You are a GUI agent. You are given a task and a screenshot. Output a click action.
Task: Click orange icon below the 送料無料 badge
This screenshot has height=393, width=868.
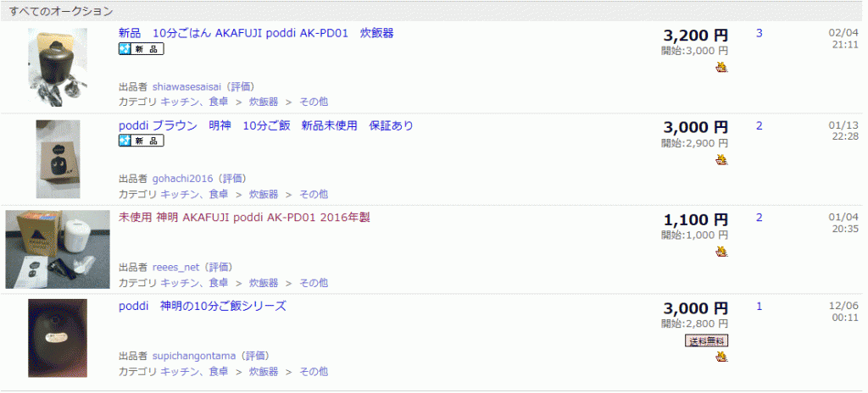721,357
